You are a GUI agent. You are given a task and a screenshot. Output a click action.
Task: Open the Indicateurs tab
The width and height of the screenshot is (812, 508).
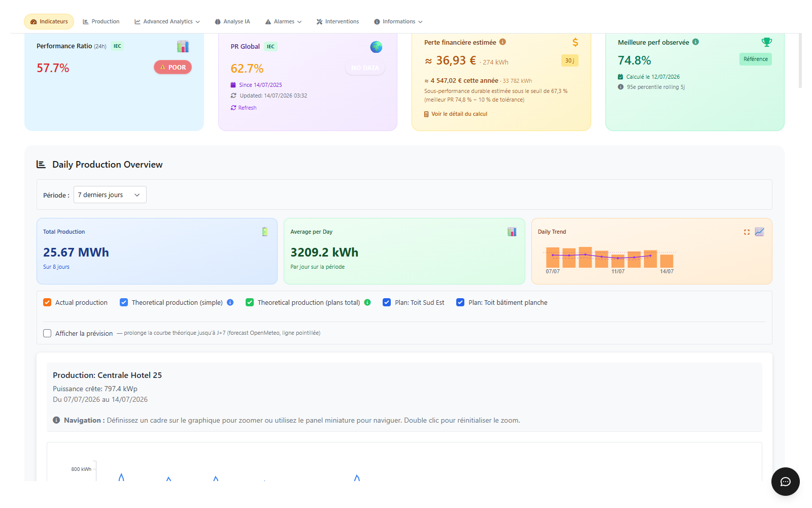pos(49,21)
